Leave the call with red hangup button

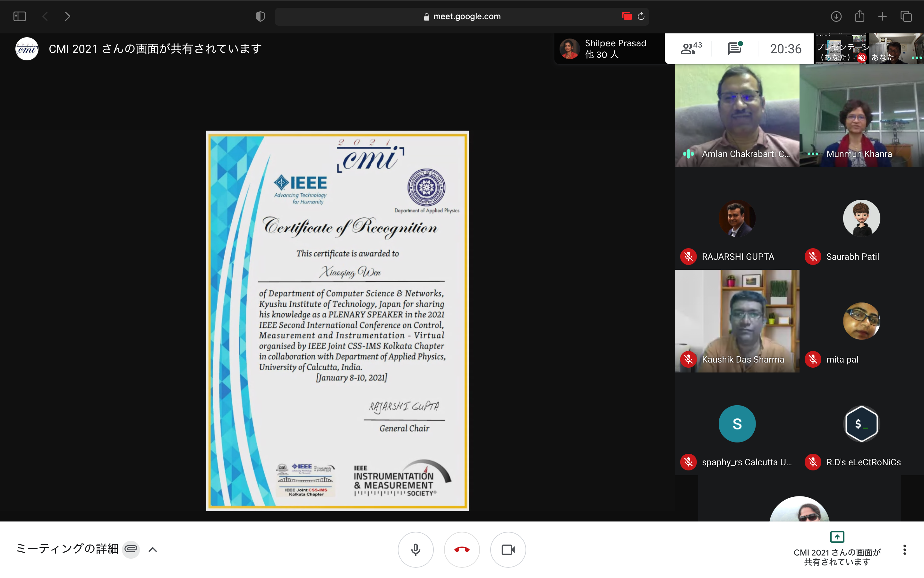point(462,550)
